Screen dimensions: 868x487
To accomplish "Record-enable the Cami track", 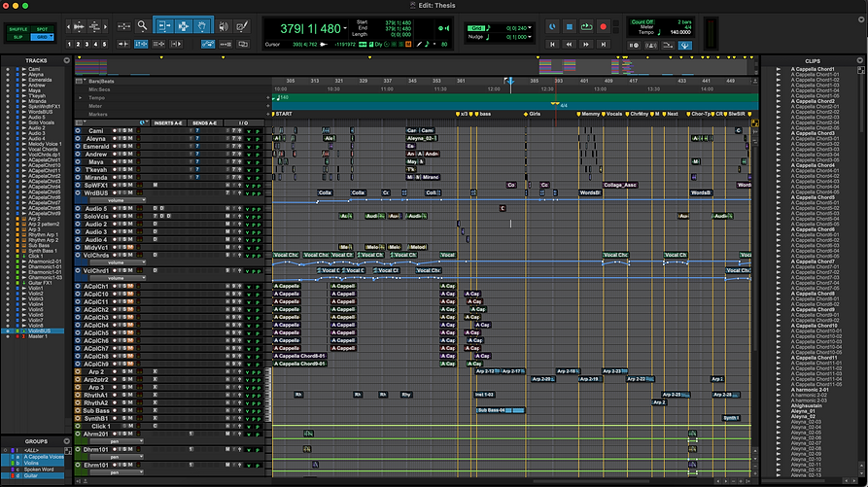I will (x=115, y=131).
